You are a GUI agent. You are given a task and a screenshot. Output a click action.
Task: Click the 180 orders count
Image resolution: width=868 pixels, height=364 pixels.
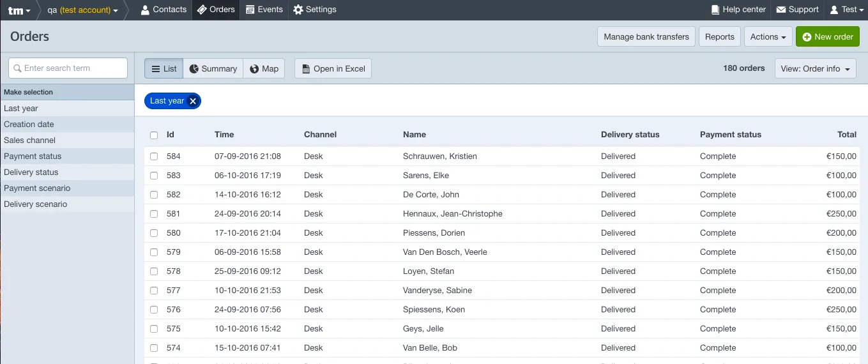click(744, 68)
